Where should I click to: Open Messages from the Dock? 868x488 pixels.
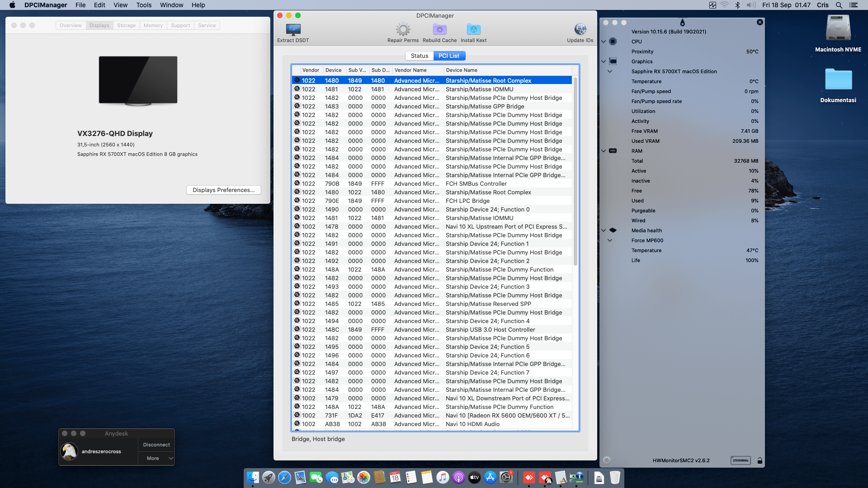[x=332, y=477]
